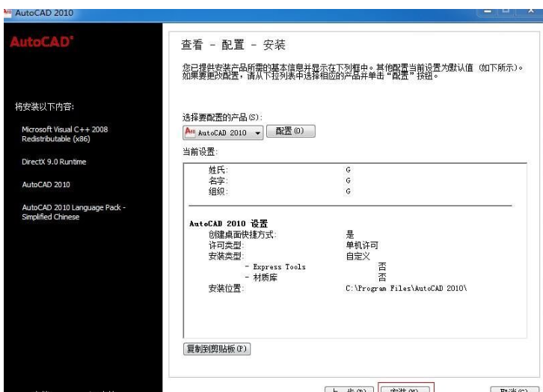Click the 材质库 setting row
Viewport: 543px width, 392px height.
[316, 278]
